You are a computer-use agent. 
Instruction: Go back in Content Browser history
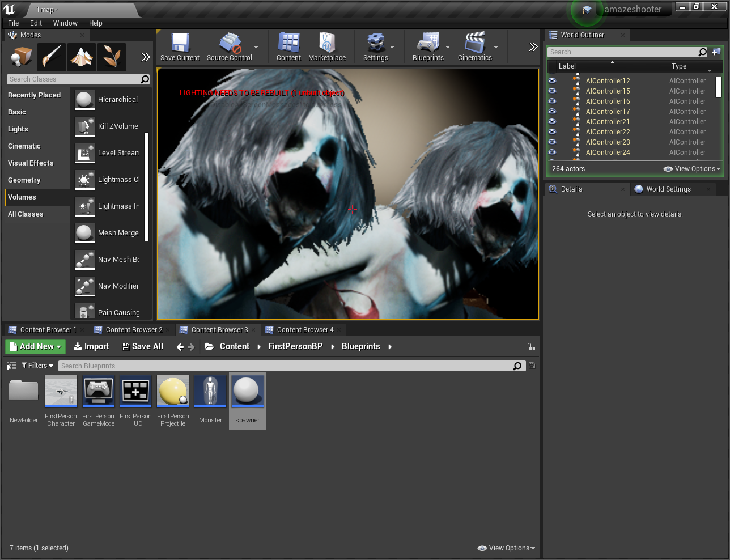tap(180, 347)
